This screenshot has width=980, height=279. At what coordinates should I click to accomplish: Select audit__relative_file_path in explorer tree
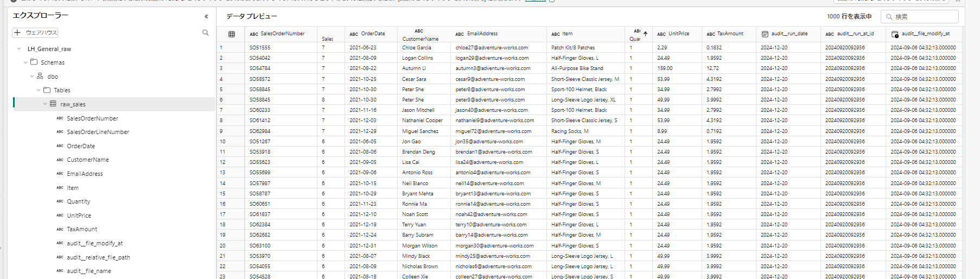98,257
